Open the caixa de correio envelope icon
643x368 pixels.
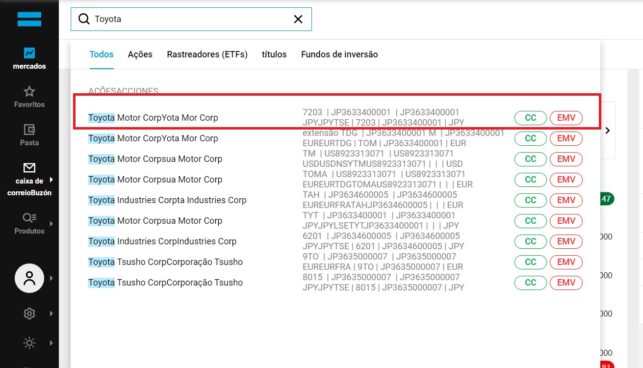point(29,167)
